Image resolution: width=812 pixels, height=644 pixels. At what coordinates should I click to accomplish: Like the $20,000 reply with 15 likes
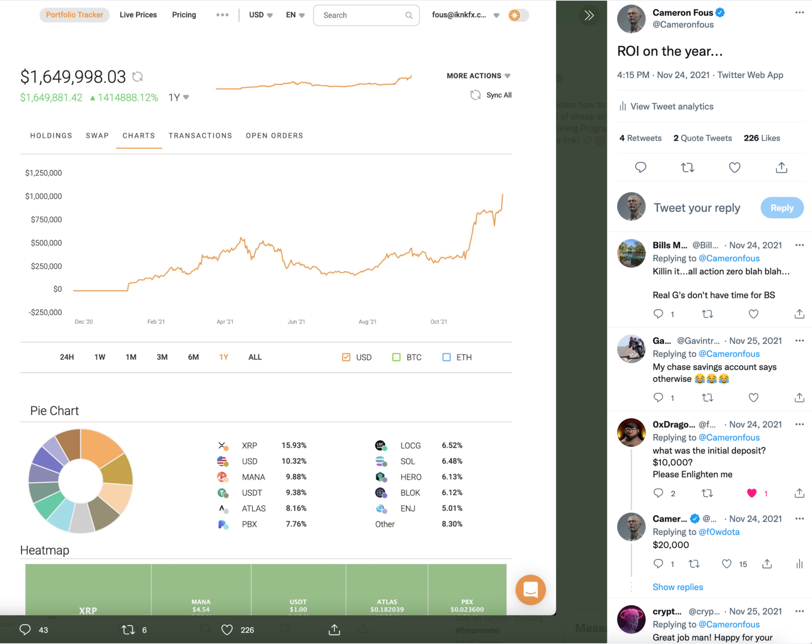[x=726, y=564]
